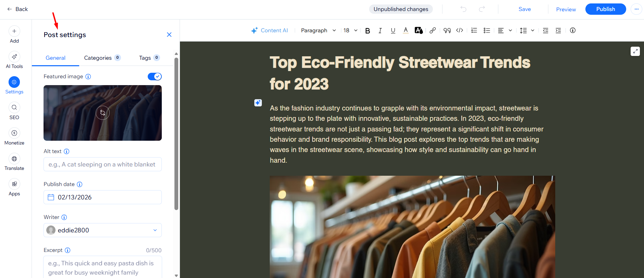The width and height of the screenshot is (644, 278).
Task: Close the Post settings panel
Action: (169, 35)
